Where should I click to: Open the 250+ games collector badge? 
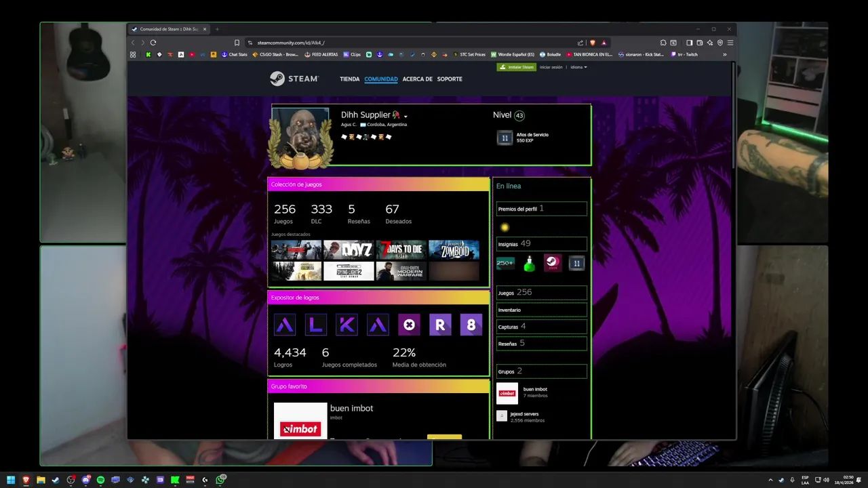(506, 263)
